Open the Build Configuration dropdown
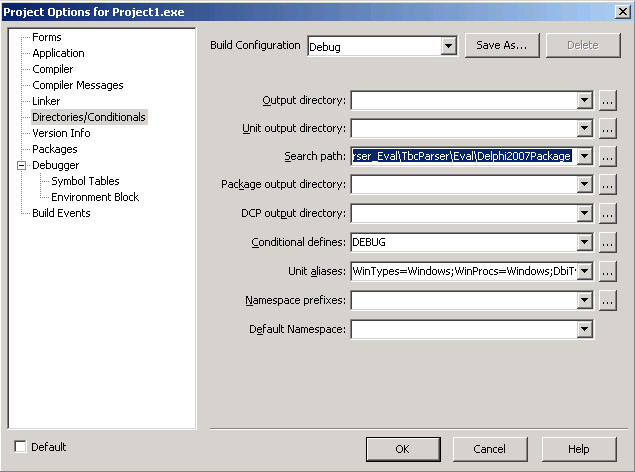Image resolution: width=635 pixels, height=472 pixels. (x=448, y=46)
